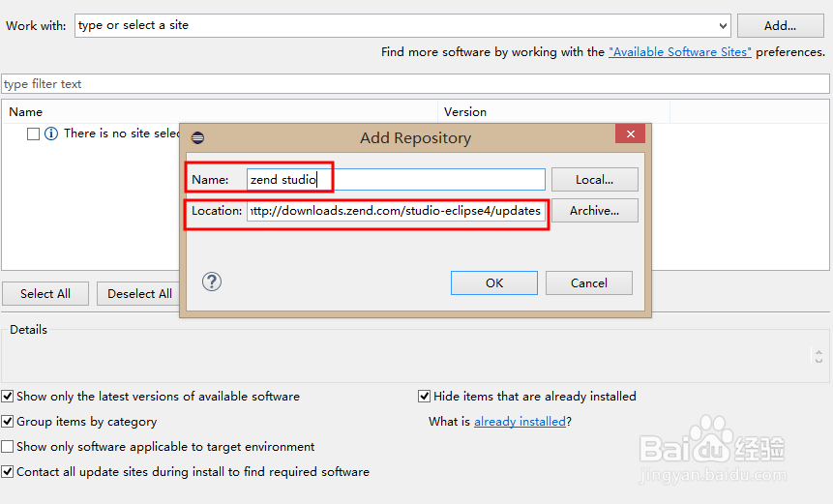Toggle 'Show only the latest versions' checkbox
This screenshot has height=504, width=833.
click(8, 397)
